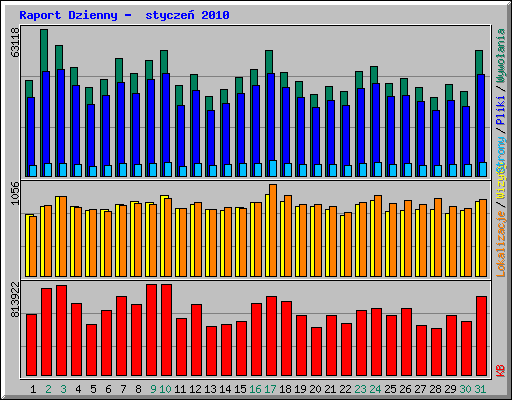Click the red 'KB' legend label
The image size is (512, 400).
click(x=501, y=371)
